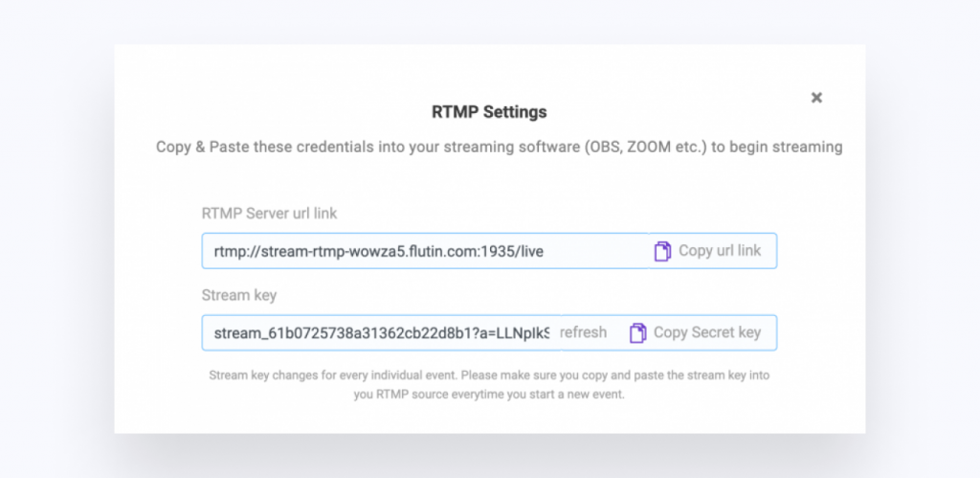Click the 'RTMP Server url link' label
The width and height of the screenshot is (980, 478).
tap(269, 214)
